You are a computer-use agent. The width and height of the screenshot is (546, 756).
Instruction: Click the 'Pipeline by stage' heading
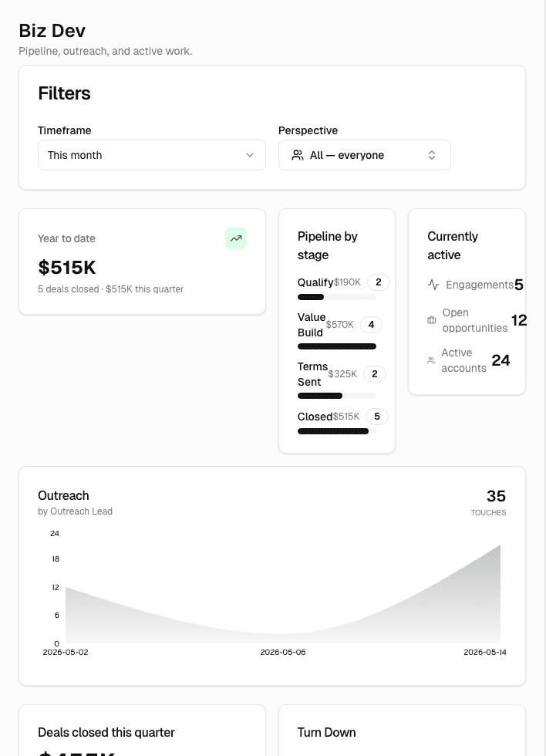point(328,245)
